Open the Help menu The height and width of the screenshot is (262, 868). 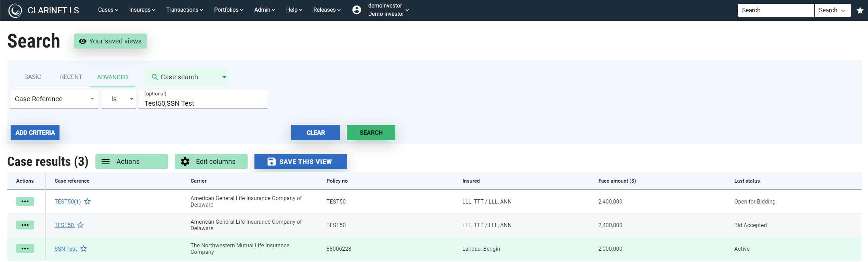[x=294, y=10]
